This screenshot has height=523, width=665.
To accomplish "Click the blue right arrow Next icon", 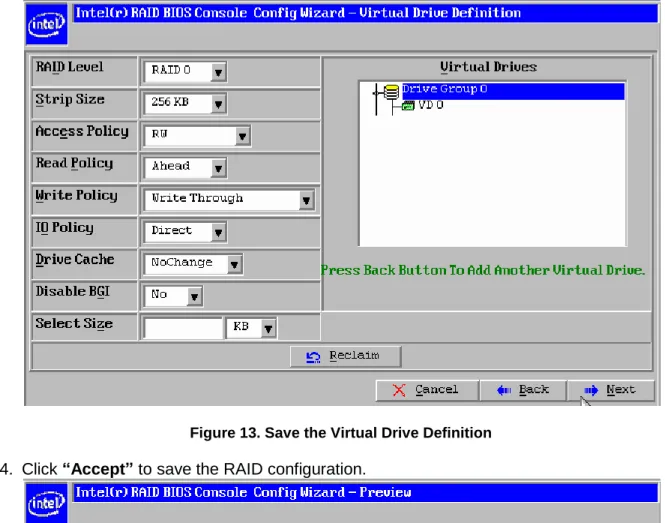I will (591, 390).
